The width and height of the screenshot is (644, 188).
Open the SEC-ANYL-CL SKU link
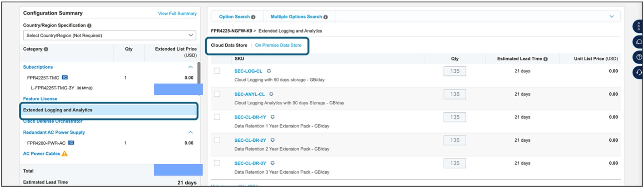(249, 94)
